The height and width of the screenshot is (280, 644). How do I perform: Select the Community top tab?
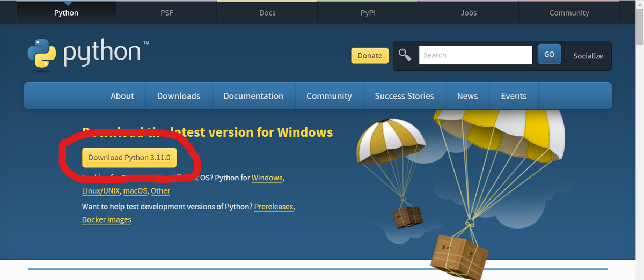(x=569, y=12)
